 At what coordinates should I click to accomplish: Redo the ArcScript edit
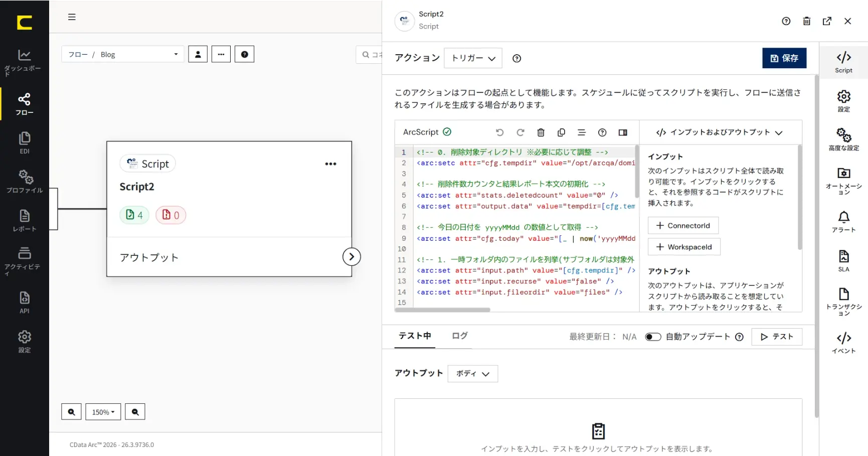[x=520, y=132]
